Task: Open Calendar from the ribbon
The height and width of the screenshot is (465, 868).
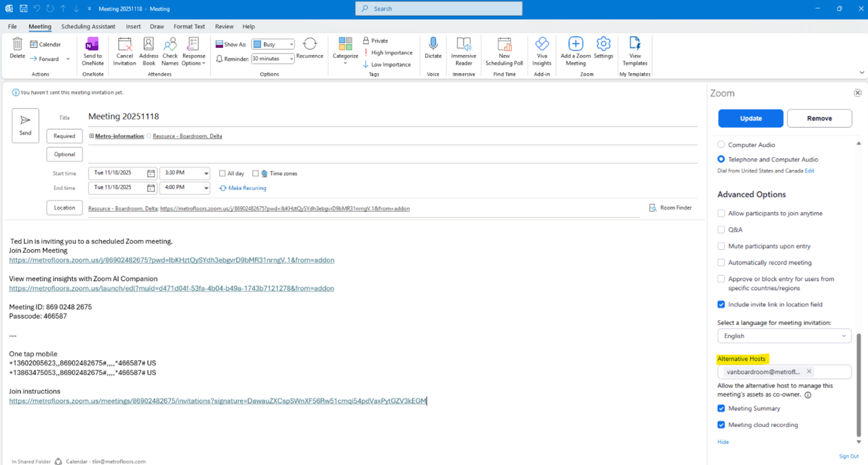Action: point(46,44)
